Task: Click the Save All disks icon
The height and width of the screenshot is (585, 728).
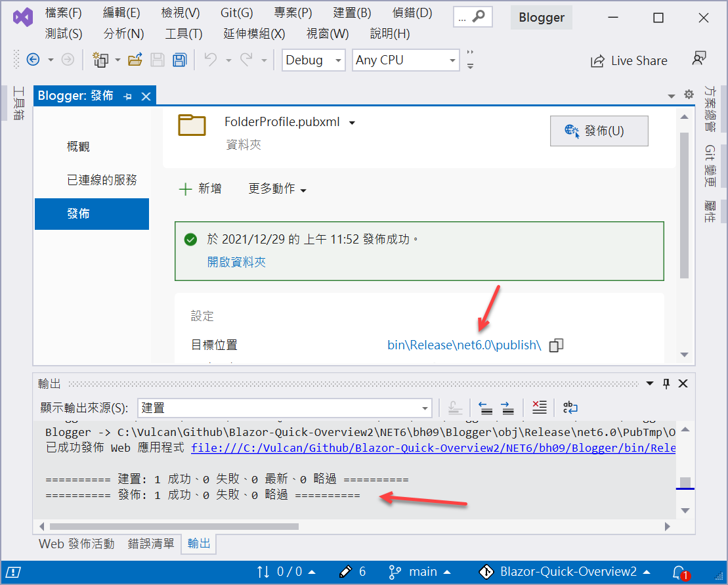Action: click(180, 60)
